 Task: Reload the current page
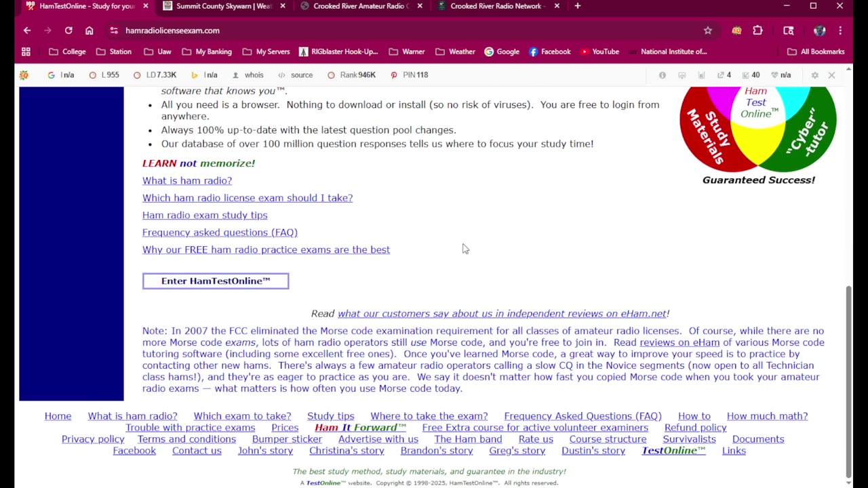coord(68,30)
